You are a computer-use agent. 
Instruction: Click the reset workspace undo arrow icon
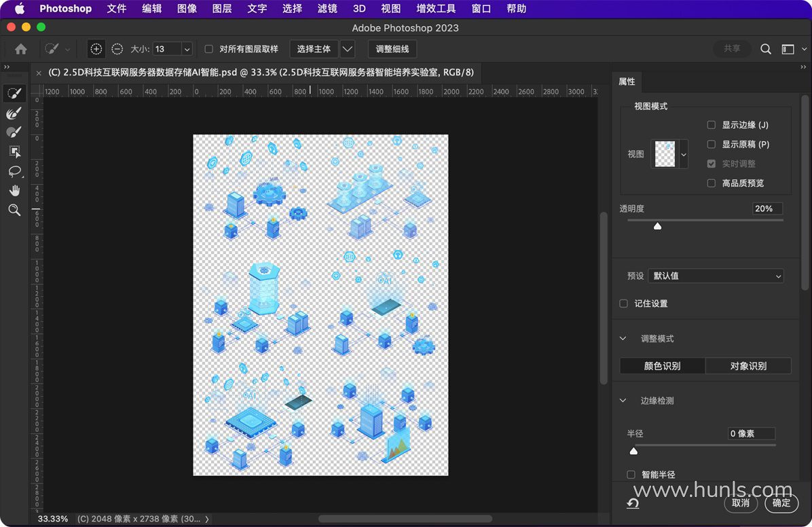click(633, 503)
